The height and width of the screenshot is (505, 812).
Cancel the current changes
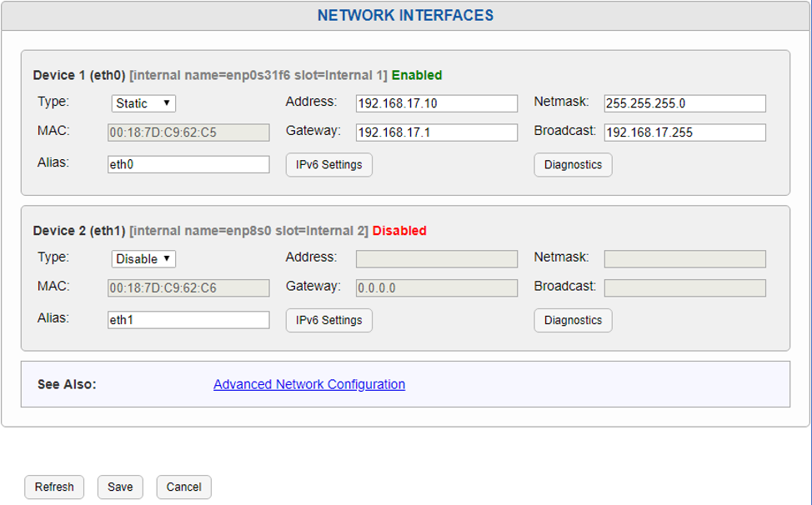click(x=183, y=487)
